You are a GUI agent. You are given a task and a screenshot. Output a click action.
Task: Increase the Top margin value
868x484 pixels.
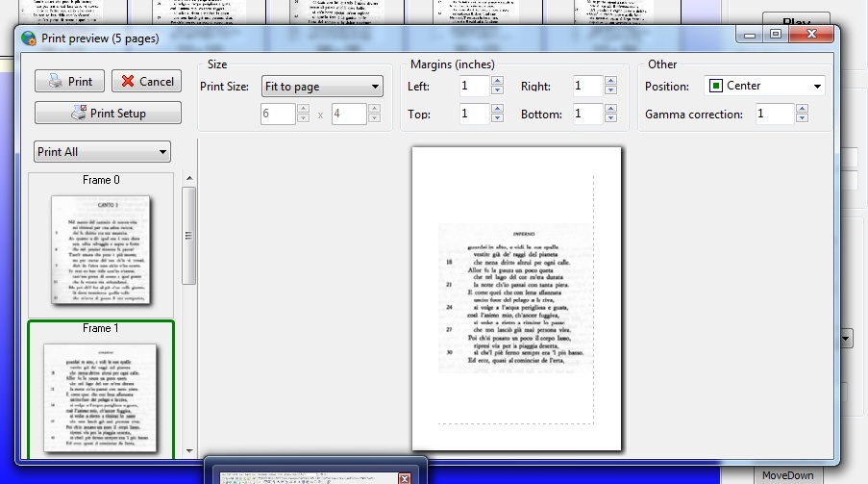coord(497,109)
